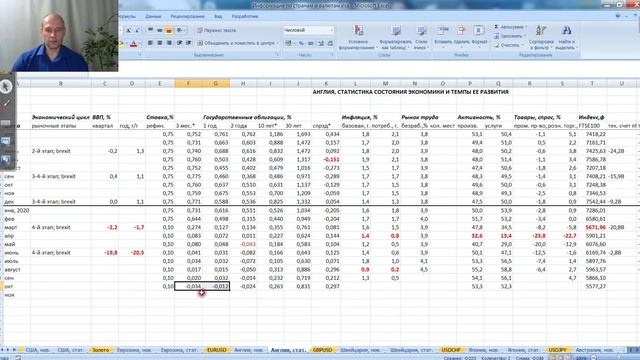640x360 pixels.
Task: Switch to the USDJPY sheet tab
Action: (x=557, y=350)
